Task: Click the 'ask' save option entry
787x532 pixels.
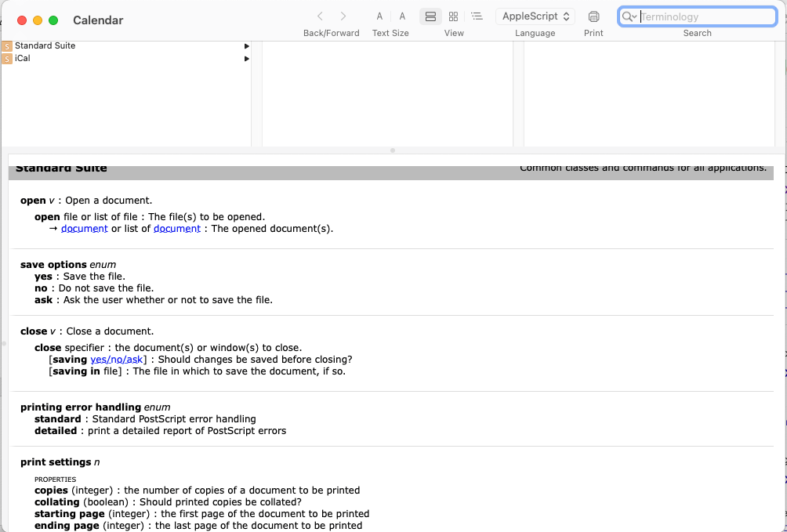Action: point(154,300)
